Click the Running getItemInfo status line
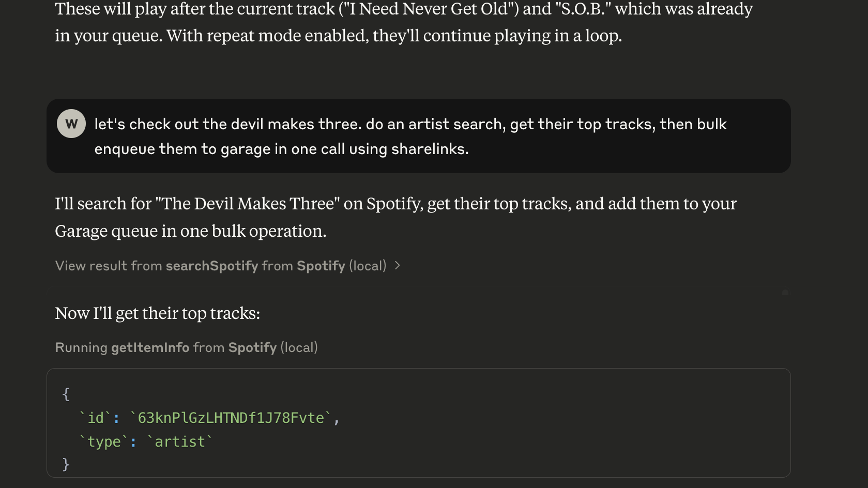The image size is (868, 488). [186, 347]
